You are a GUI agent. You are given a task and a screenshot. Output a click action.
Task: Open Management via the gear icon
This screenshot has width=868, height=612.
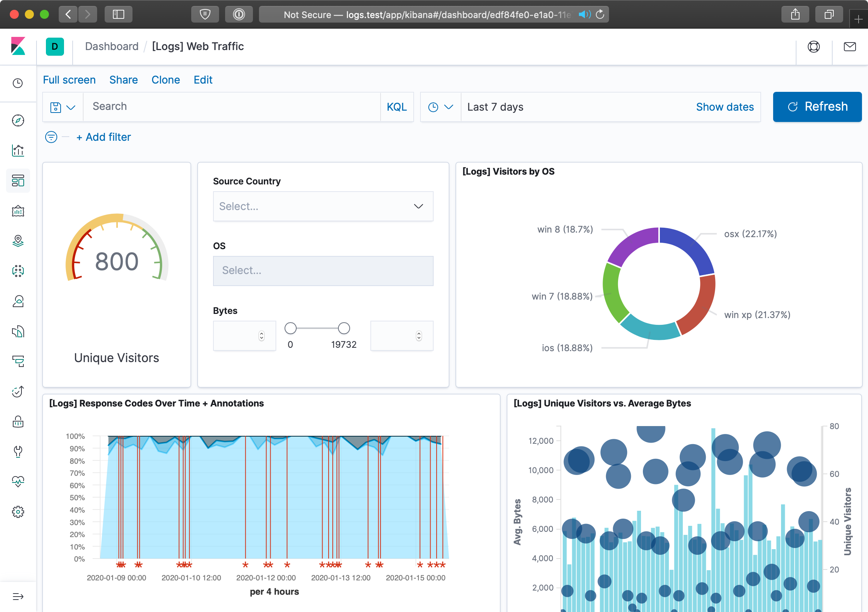pos(18,512)
